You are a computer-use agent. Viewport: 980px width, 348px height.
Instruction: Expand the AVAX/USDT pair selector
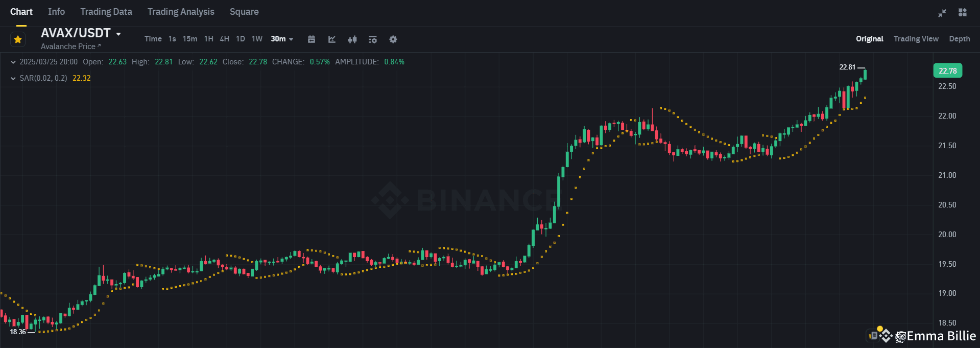(119, 33)
